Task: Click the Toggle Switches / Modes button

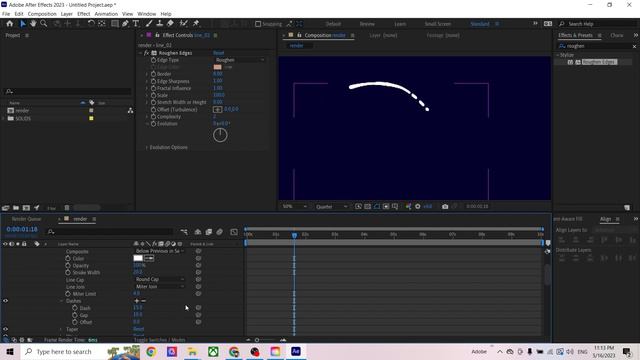Action: click(160, 340)
